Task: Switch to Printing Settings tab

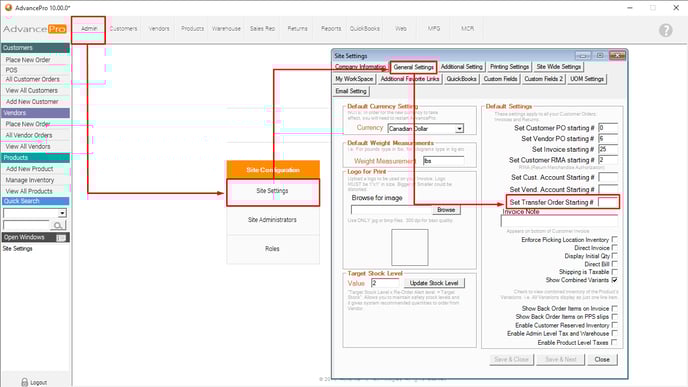Action: pos(509,67)
